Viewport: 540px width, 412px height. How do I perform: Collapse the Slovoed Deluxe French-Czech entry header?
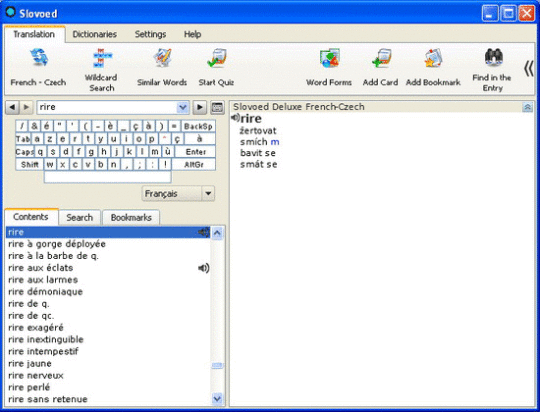tap(527, 107)
